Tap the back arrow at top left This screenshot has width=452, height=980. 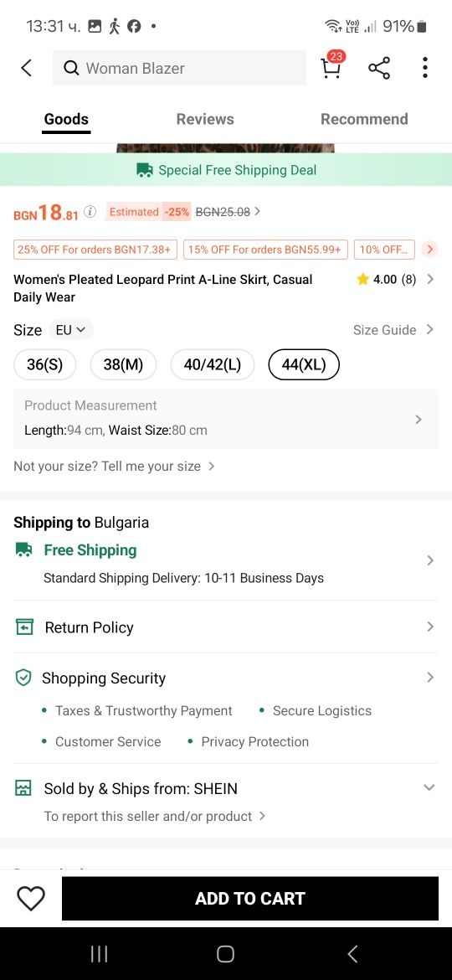[x=26, y=68]
